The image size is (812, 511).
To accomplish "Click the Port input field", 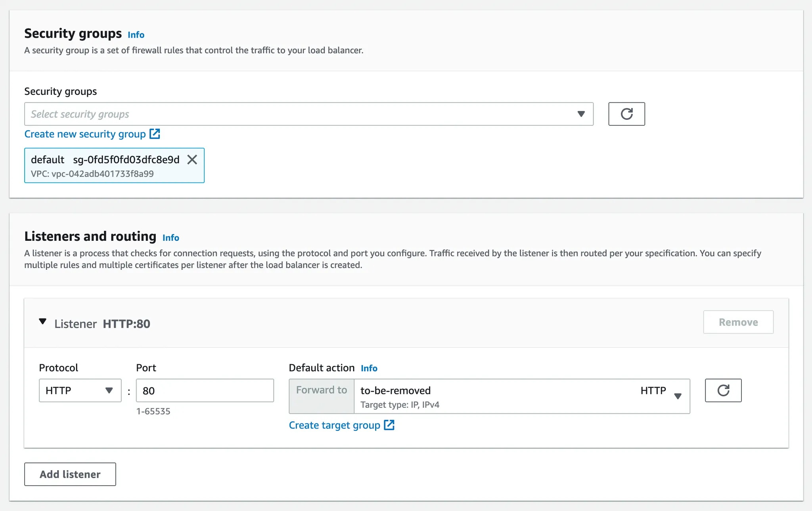I will 205,390.
